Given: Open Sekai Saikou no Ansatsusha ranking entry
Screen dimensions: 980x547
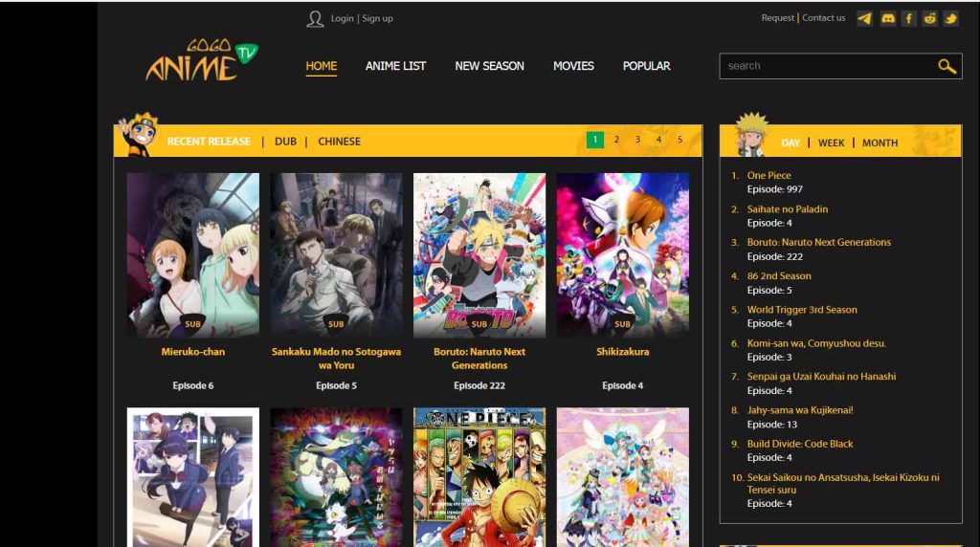Looking at the screenshot, I should pyautogui.click(x=843, y=483).
